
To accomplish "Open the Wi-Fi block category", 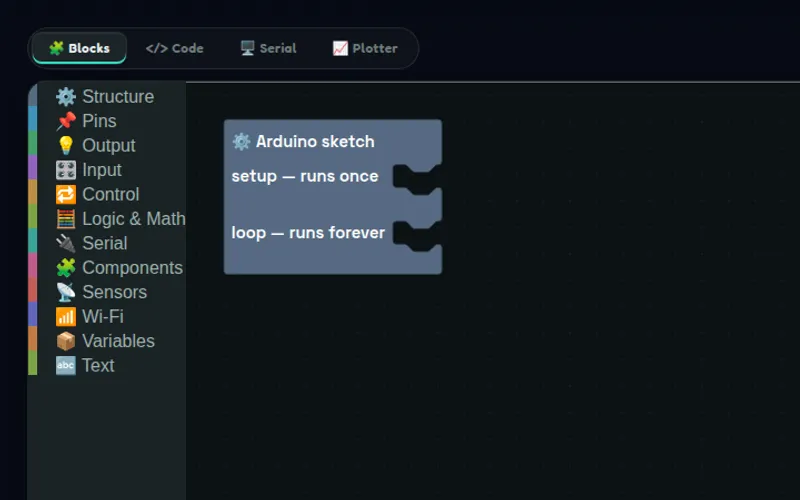I will click(x=107, y=317).
